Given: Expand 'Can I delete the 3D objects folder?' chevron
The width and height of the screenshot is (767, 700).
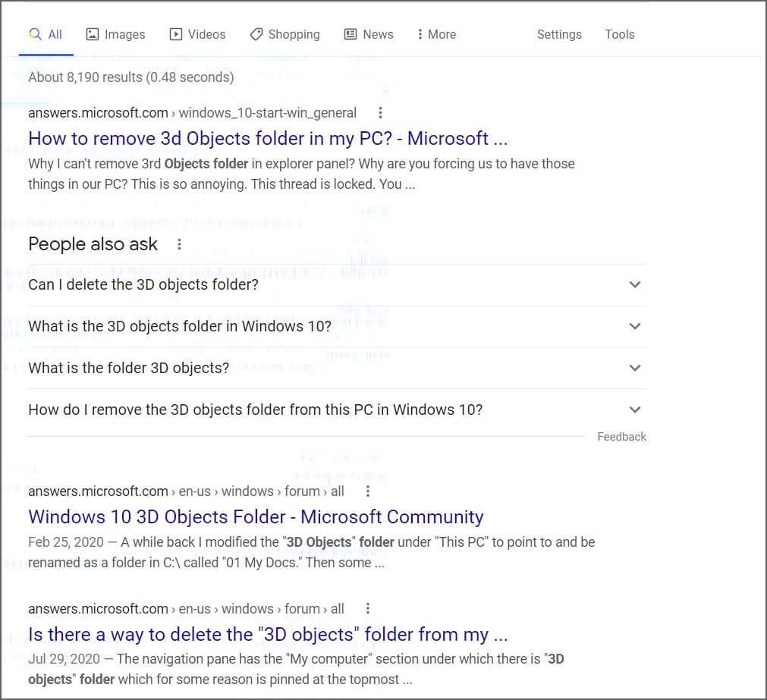Looking at the screenshot, I should point(635,284).
